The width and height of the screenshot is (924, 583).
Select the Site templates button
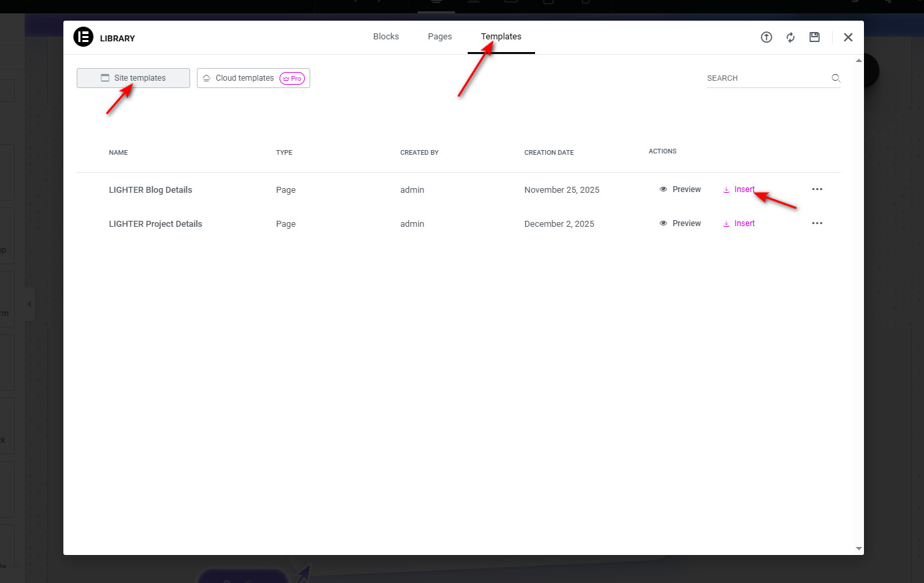133,78
